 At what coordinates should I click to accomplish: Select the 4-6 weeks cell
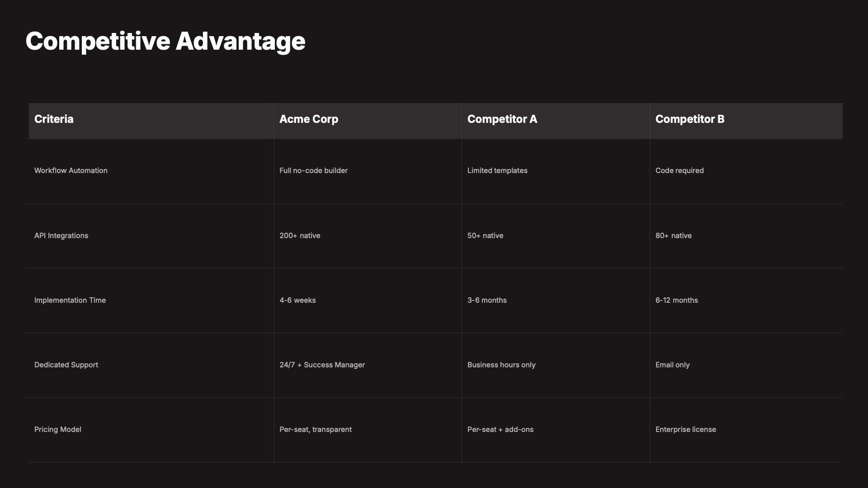297,300
